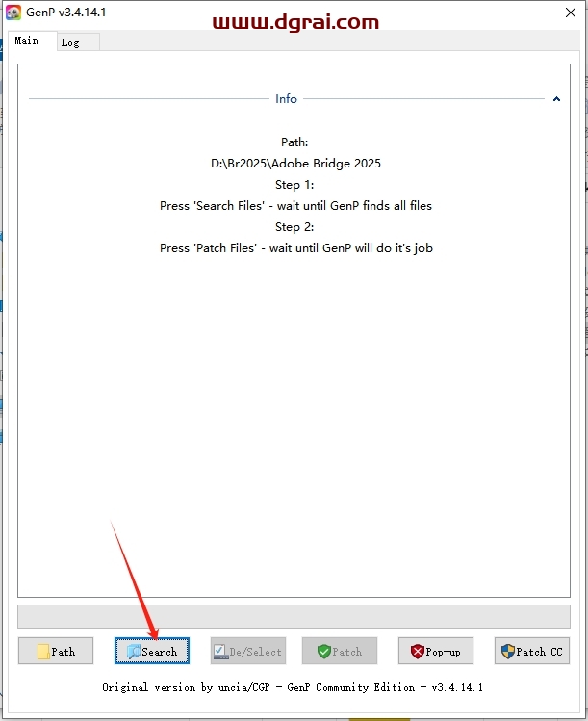
Task: Click the 'Step 2:' label
Action: tap(294, 227)
